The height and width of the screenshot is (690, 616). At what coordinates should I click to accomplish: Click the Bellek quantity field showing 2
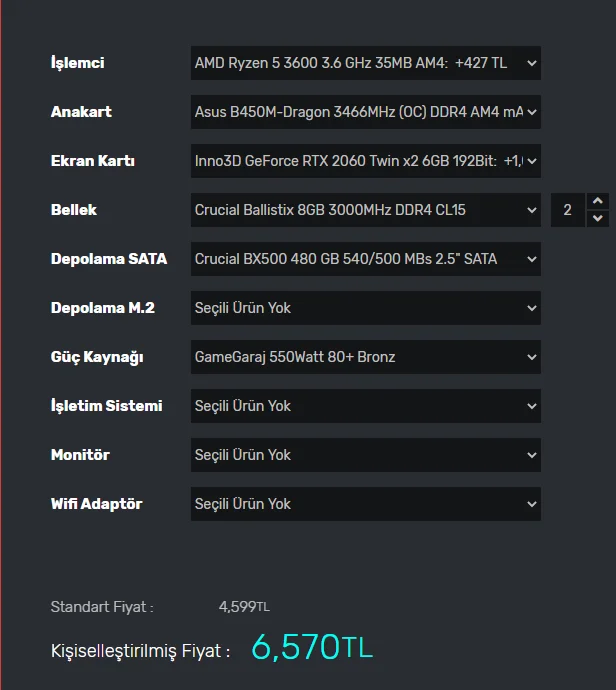click(x=568, y=210)
